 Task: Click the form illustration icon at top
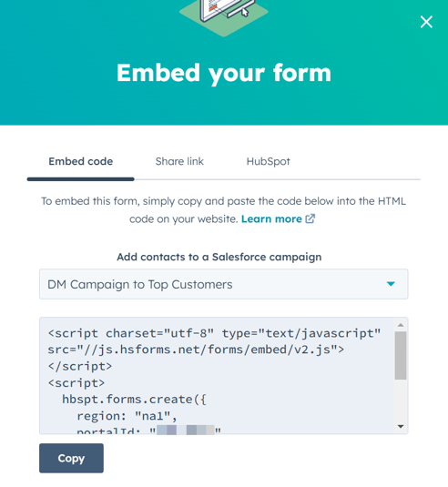tap(224, 15)
